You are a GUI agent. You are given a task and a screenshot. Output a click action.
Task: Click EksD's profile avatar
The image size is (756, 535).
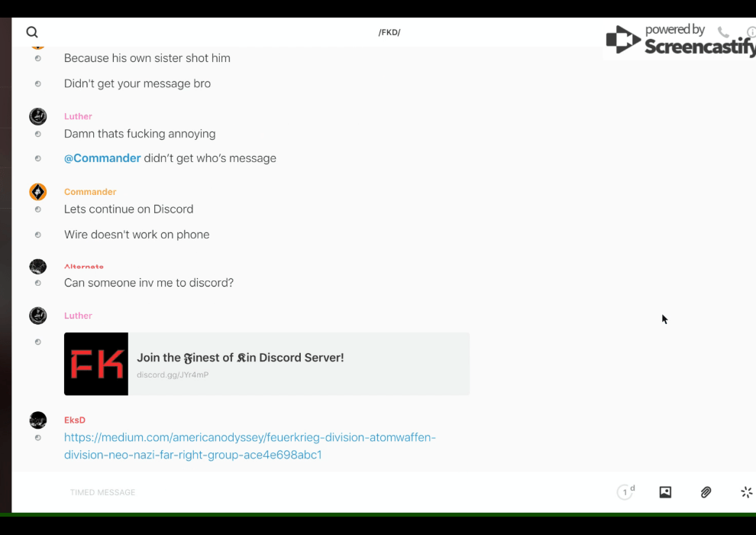(38, 420)
